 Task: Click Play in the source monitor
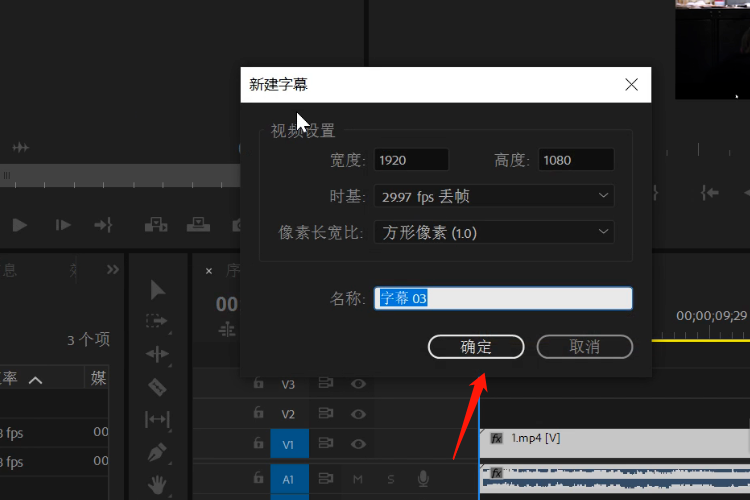tap(19, 225)
